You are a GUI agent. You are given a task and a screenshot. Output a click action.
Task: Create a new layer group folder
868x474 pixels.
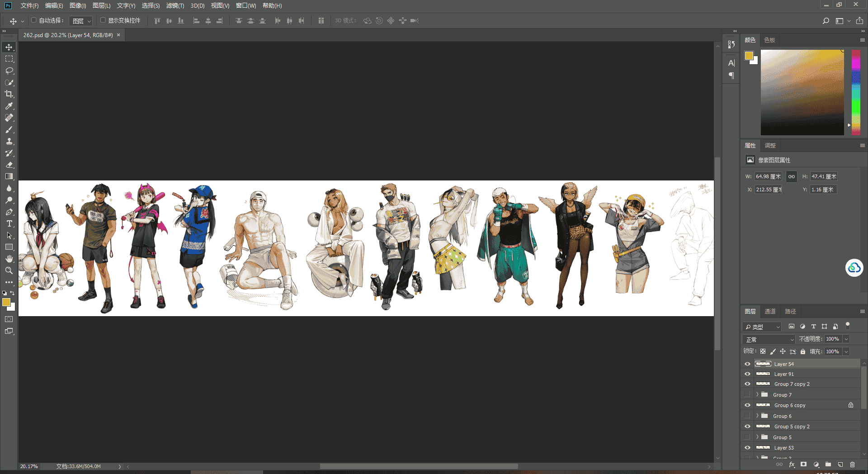click(x=828, y=465)
